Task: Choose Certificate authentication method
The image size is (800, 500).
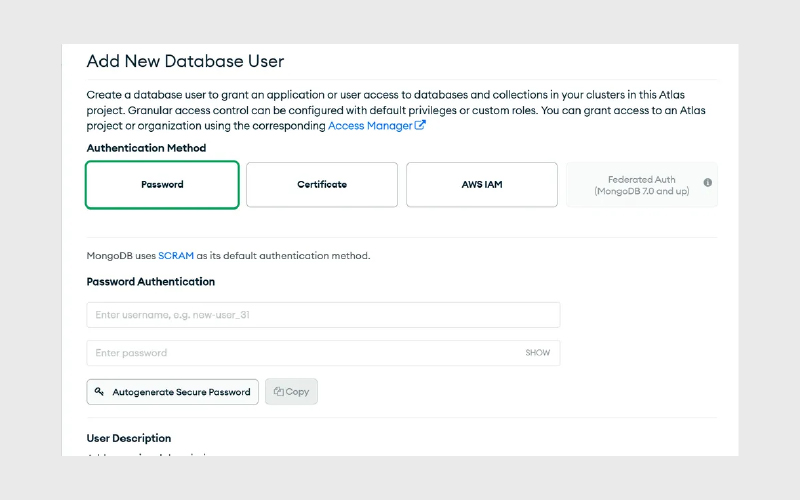Action: click(322, 185)
